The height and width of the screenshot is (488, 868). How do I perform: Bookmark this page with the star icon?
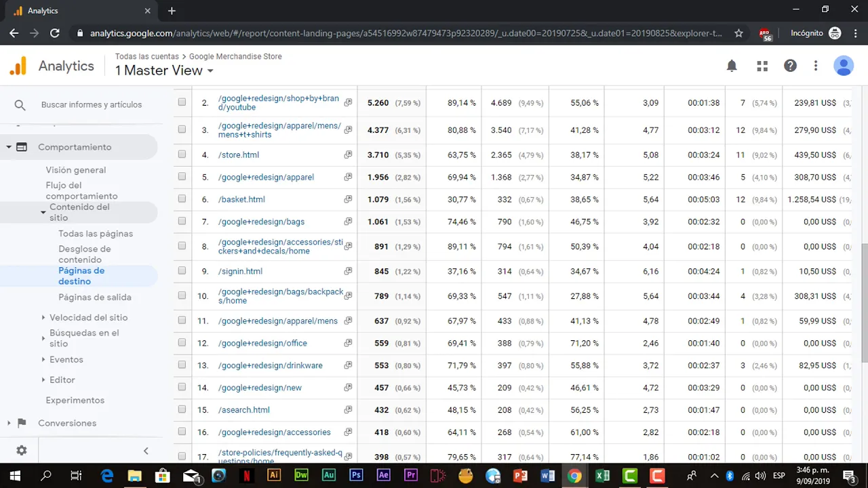pyautogui.click(x=738, y=33)
